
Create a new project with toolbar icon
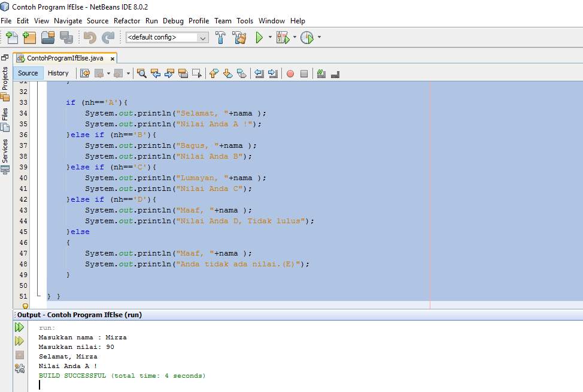coord(29,37)
